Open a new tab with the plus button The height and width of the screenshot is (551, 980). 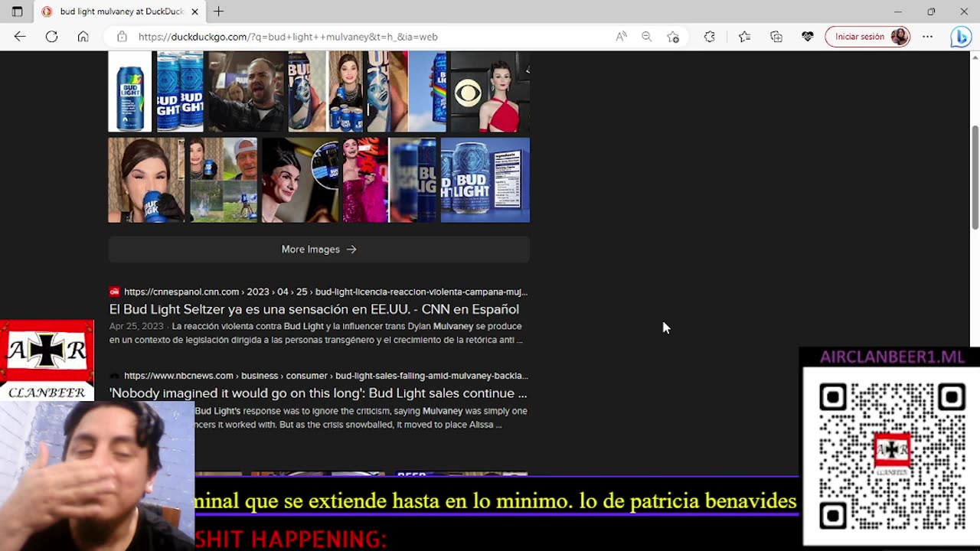point(219,11)
